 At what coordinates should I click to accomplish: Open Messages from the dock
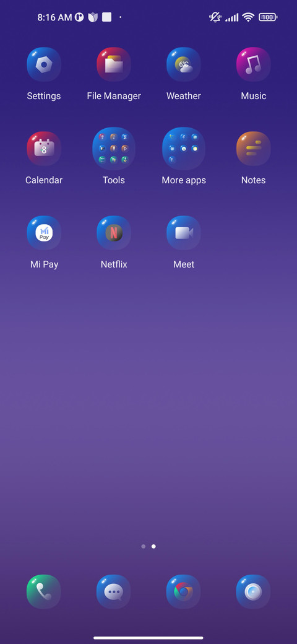point(114,592)
